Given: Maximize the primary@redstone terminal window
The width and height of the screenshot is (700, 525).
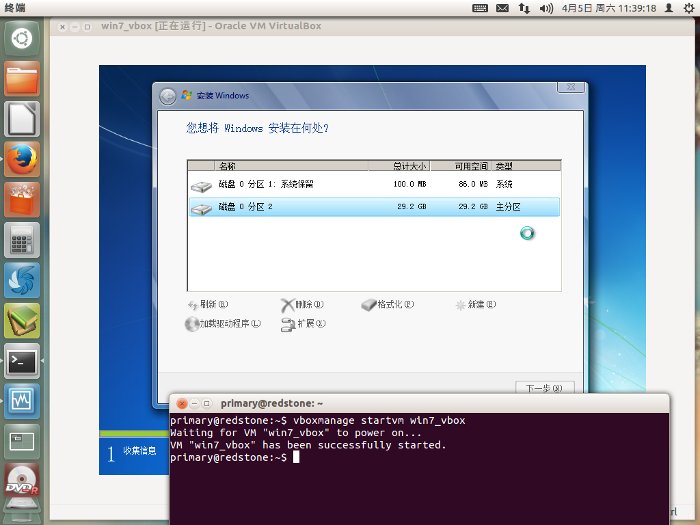Looking at the screenshot, I should 206,404.
